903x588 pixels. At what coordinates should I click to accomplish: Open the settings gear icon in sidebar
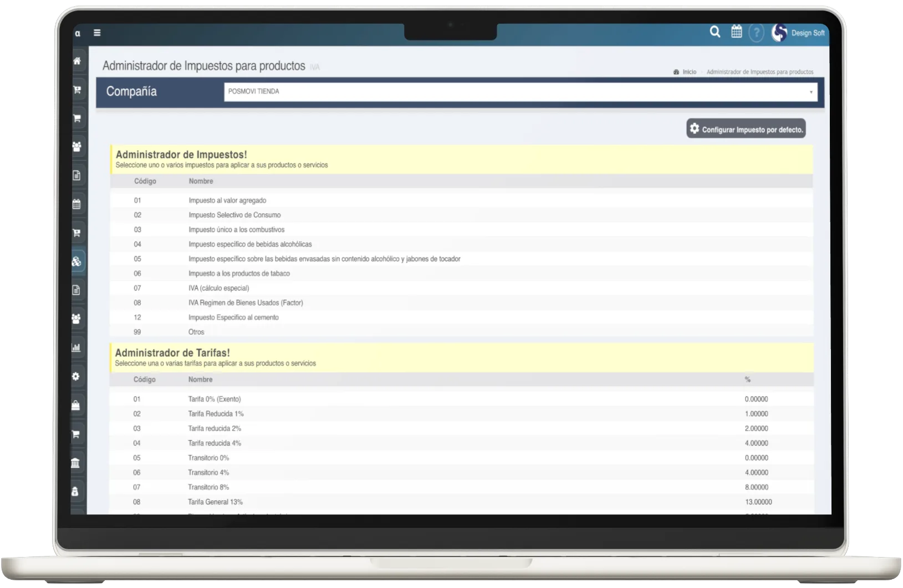click(x=76, y=376)
